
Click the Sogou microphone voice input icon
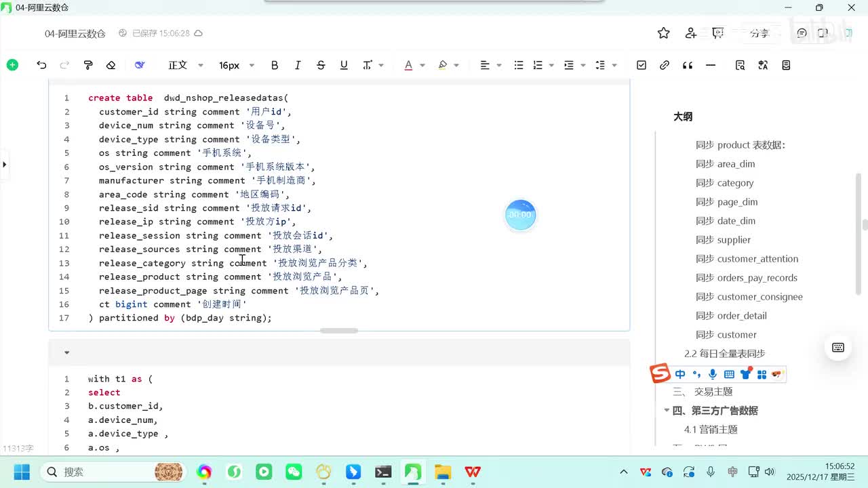pyautogui.click(x=713, y=374)
